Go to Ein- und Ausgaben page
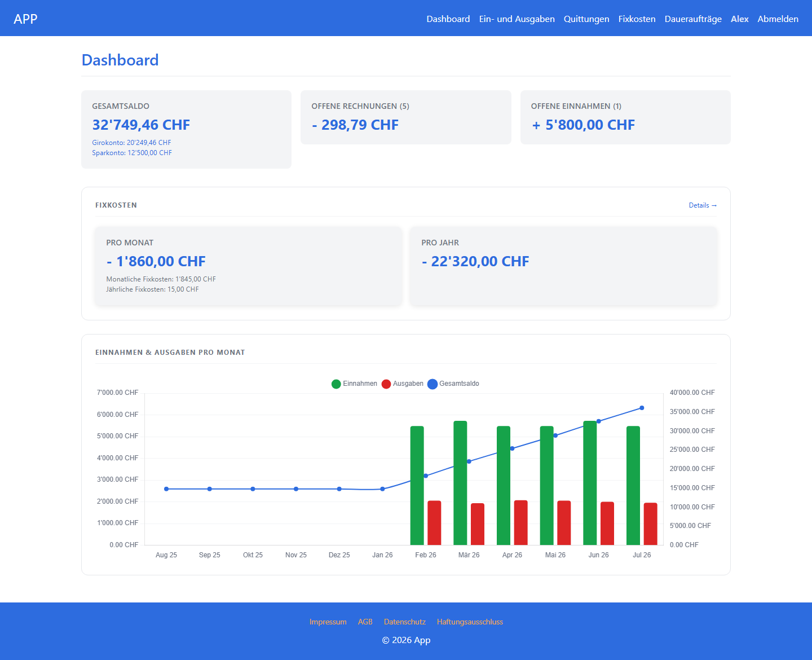This screenshot has height=660, width=812. (517, 19)
